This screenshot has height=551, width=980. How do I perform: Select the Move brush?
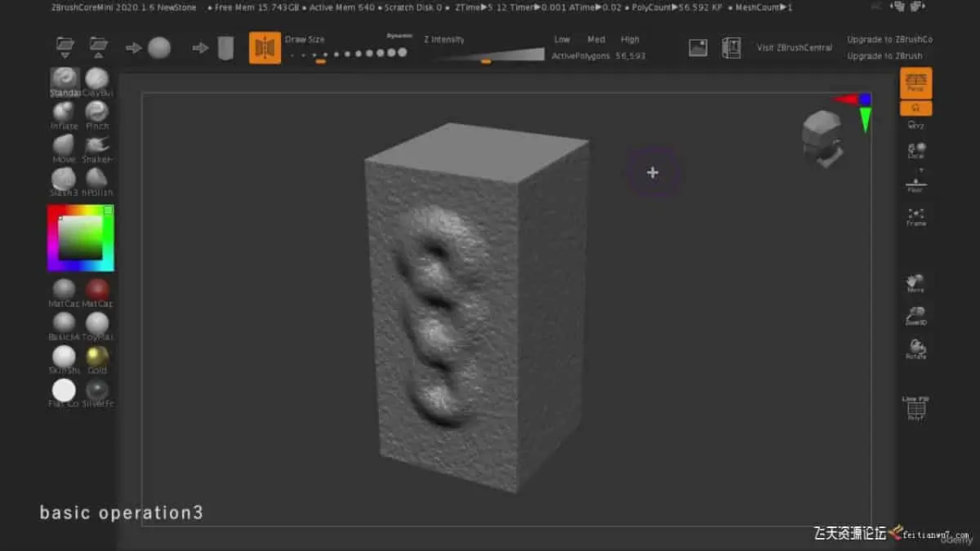pyautogui.click(x=65, y=149)
